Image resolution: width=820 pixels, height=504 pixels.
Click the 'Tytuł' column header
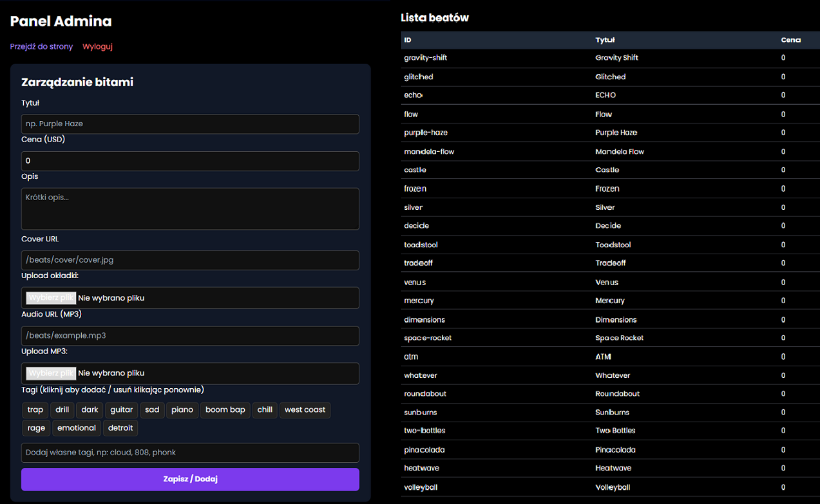(605, 40)
